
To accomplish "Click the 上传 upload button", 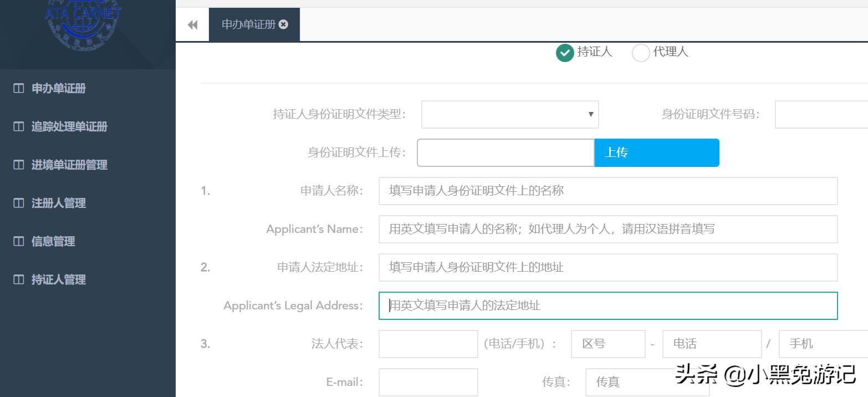I will (656, 152).
